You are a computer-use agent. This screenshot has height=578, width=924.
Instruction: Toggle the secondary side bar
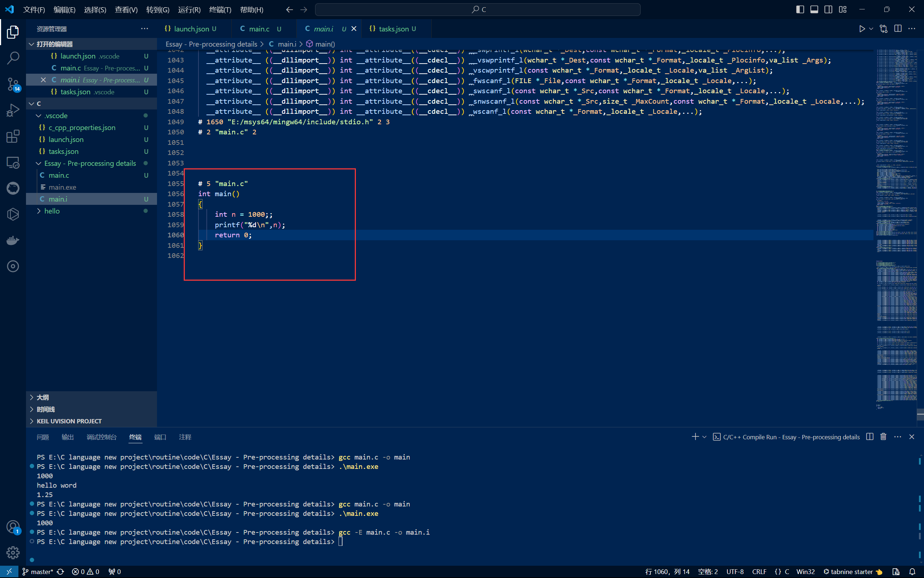(x=828, y=9)
